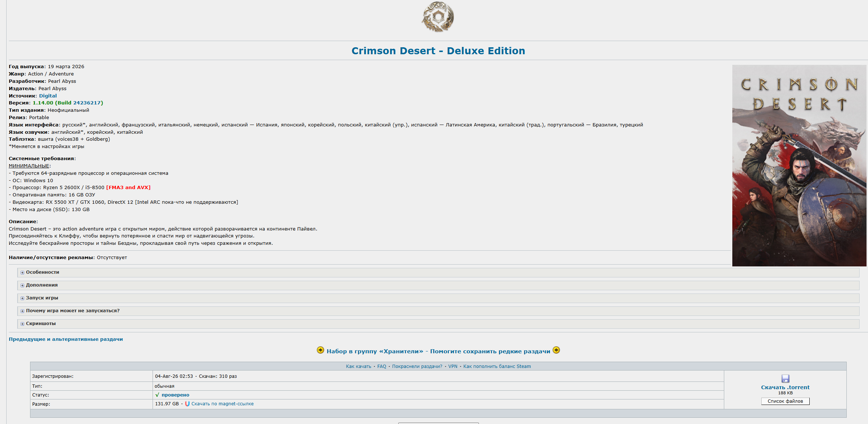Image resolution: width=868 pixels, height=424 pixels.
Task: Click the genre value «Action / Adventure»
Action: 51,74
